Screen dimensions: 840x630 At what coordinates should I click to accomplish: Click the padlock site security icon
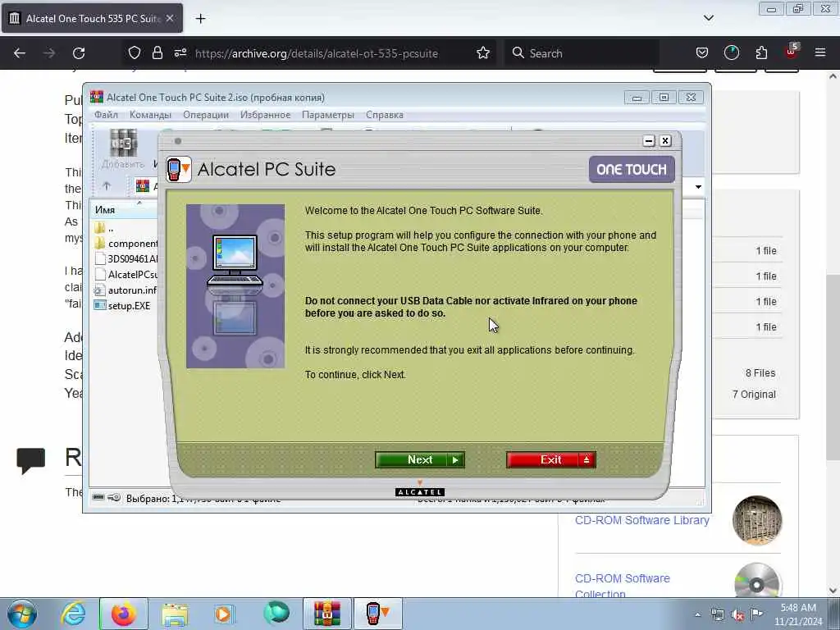pos(157,53)
